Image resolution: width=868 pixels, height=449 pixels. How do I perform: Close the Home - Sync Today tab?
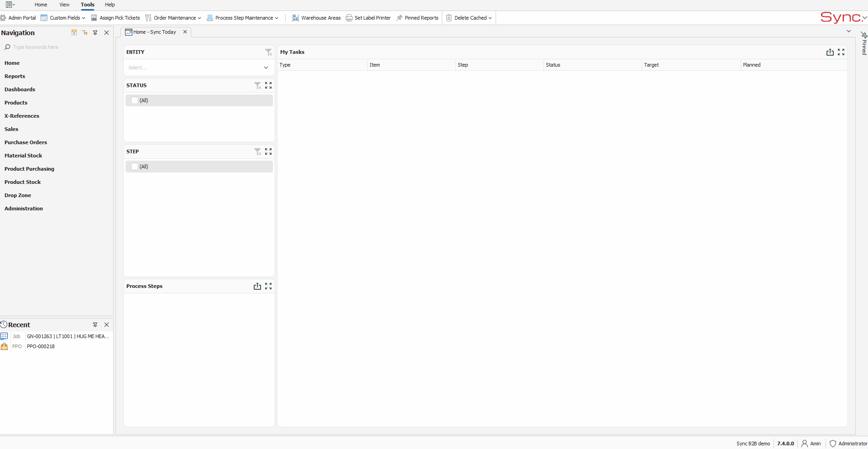[x=185, y=32]
